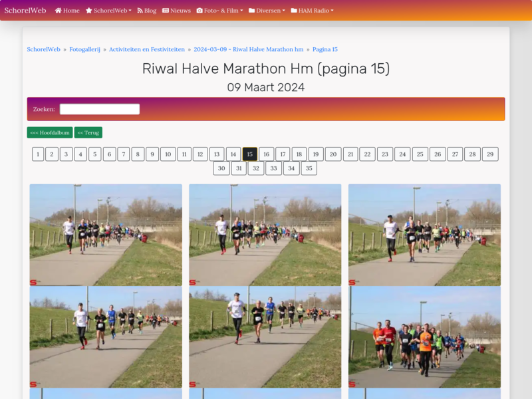Click the folder icon beside HAM Radio

[x=294, y=11]
